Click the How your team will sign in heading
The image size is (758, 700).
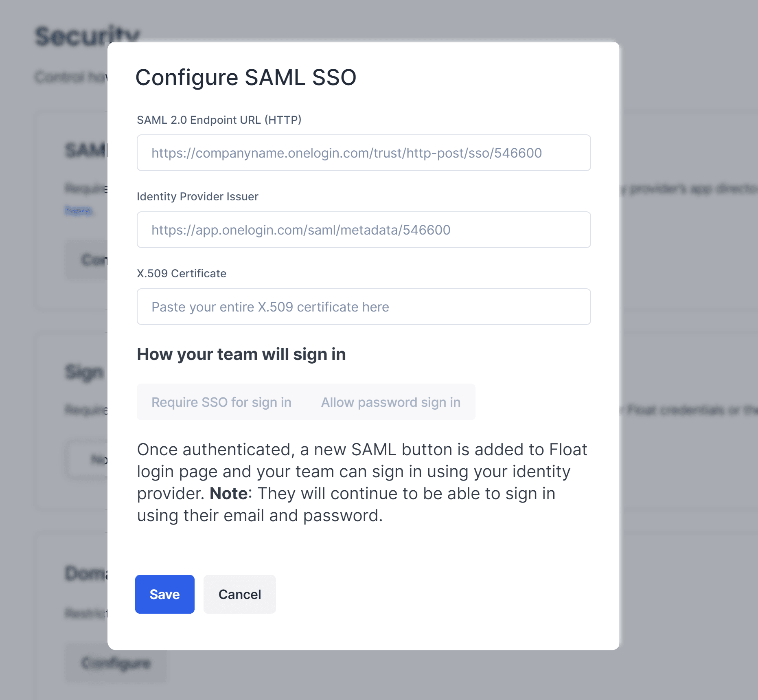coord(241,354)
